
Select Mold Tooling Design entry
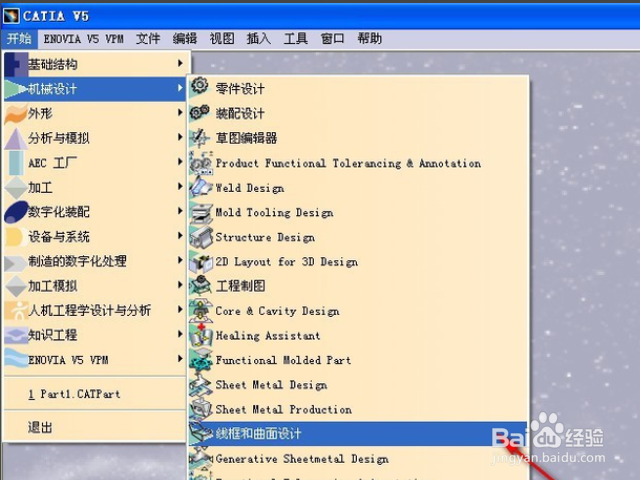358,213
